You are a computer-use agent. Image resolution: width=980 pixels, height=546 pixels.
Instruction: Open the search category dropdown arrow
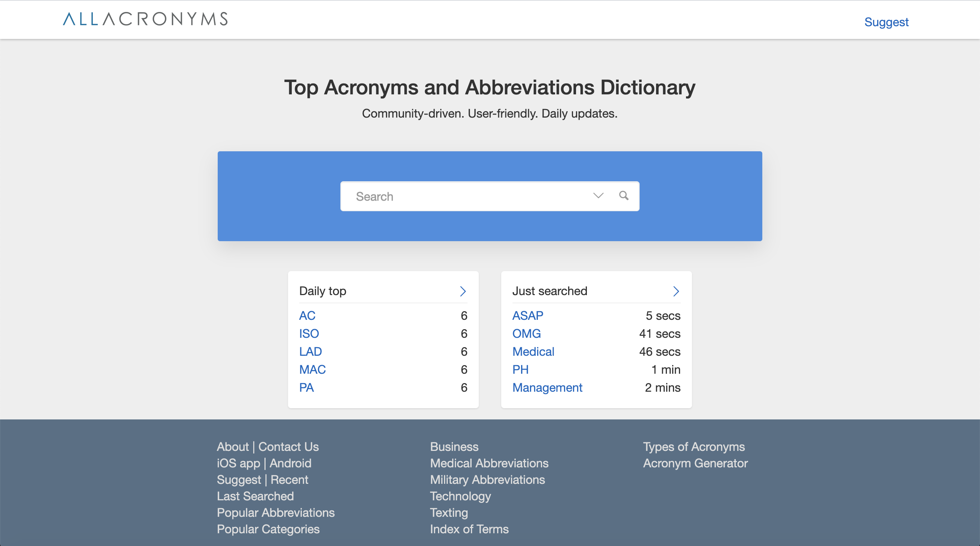tap(598, 196)
